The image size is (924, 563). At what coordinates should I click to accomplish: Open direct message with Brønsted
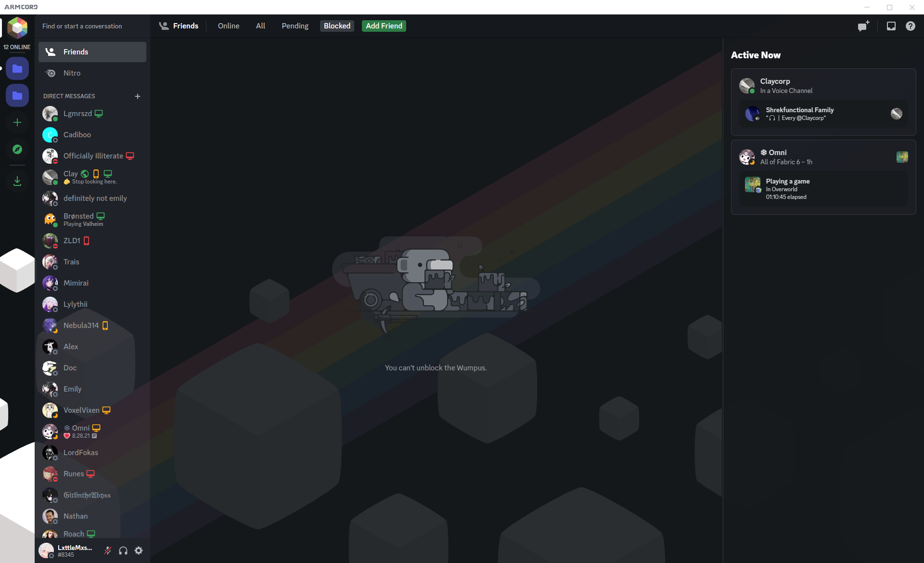tap(79, 219)
